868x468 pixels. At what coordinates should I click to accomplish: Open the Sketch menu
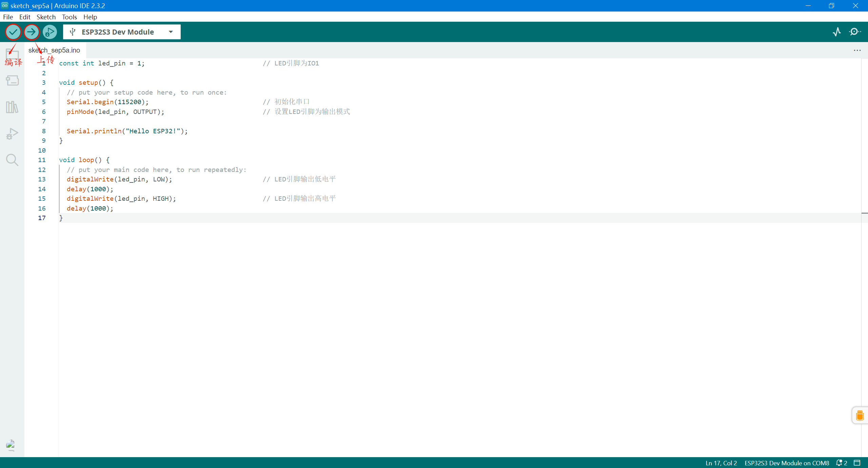(x=46, y=17)
